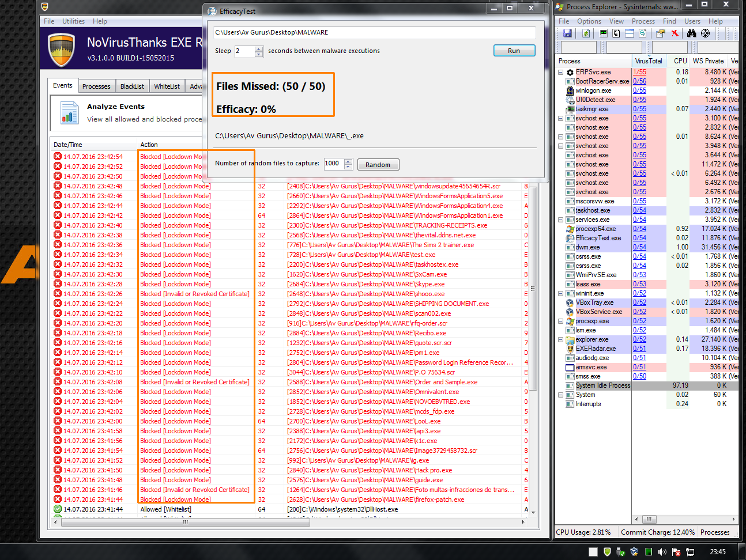Open Safely Remove Hardware tray icon
The width and height of the screenshot is (746, 560).
coord(620,552)
